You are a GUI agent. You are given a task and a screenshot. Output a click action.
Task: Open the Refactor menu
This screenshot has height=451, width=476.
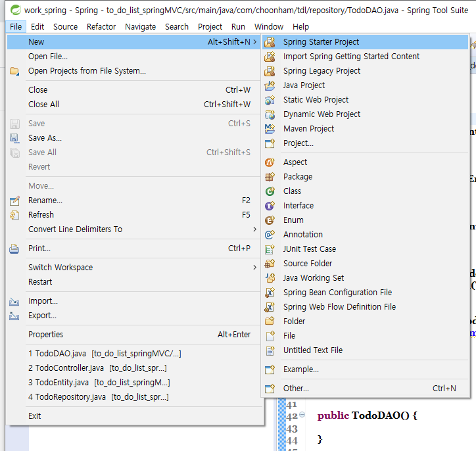(101, 27)
